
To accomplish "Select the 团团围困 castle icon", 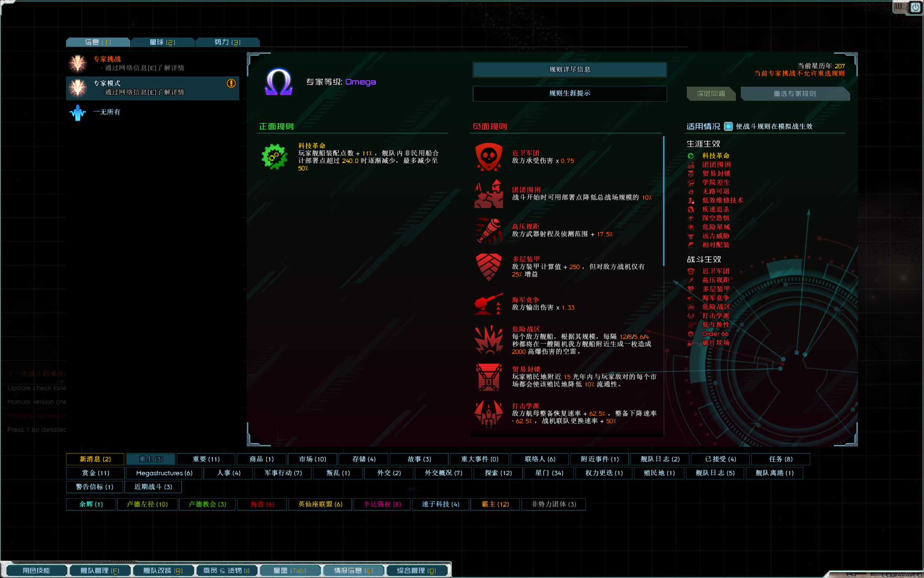I will [x=488, y=194].
